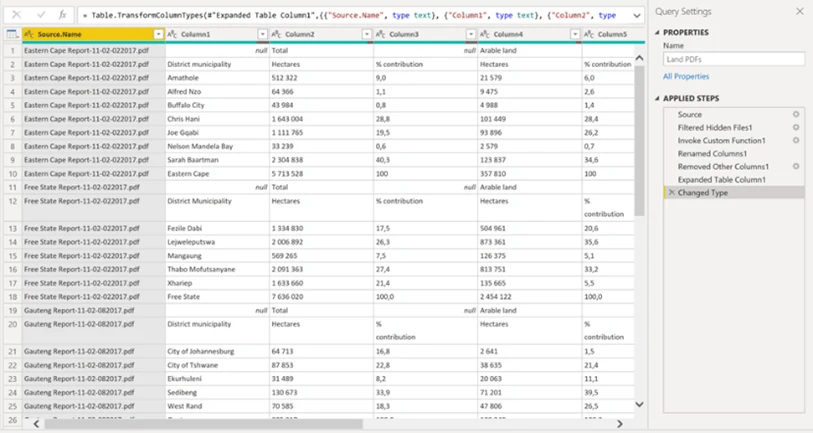
Task: Expand the formula bar chevron
Action: click(637, 16)
